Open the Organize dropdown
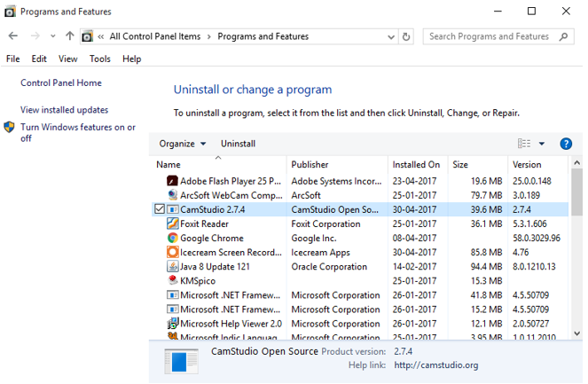 pyautogui.click(x=182, y=144)
